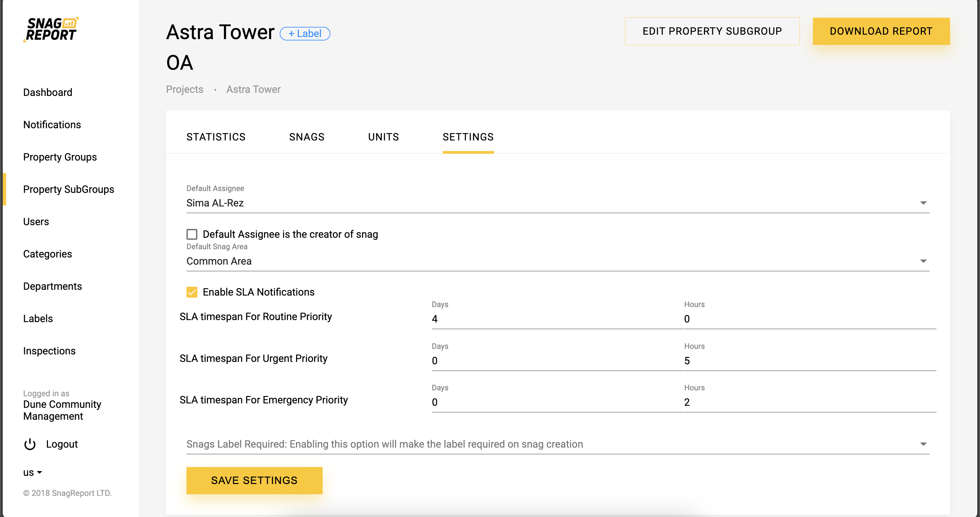Switch to the Statistics tab
This screenshot has width=980, height=517.
point(216,137)
